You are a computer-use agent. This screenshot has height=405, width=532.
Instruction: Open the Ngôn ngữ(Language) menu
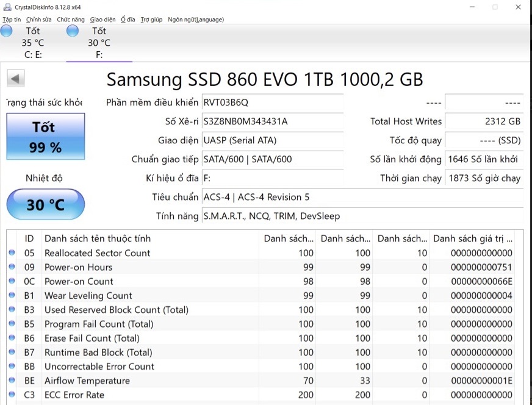(x=196, y=20)
